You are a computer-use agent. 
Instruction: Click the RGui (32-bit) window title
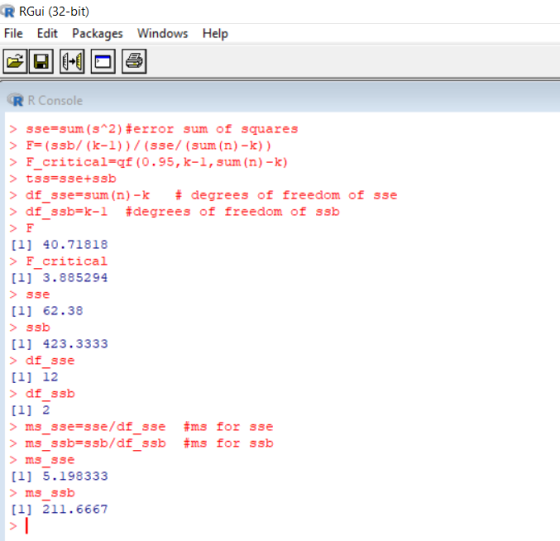pyautogui.click(x=54, y=11)
